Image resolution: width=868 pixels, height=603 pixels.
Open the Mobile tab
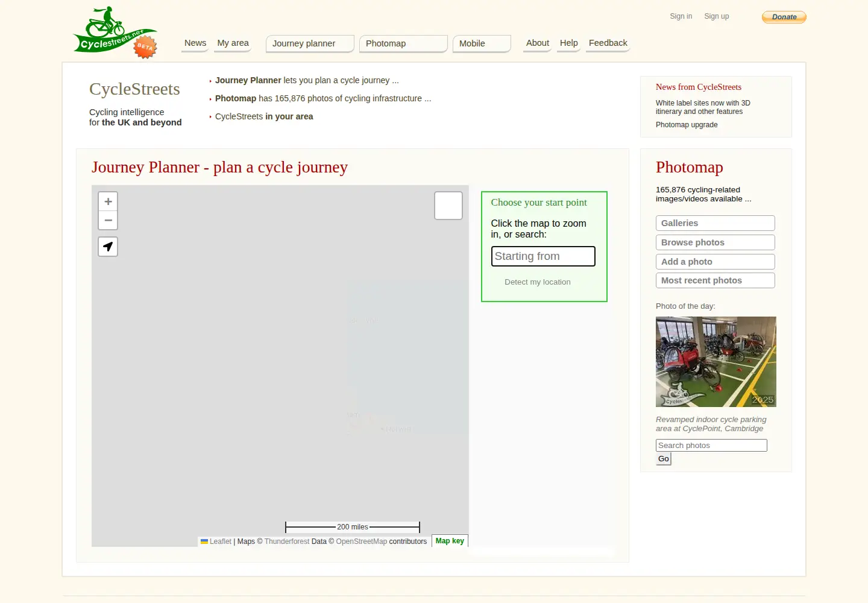(482, 43)
